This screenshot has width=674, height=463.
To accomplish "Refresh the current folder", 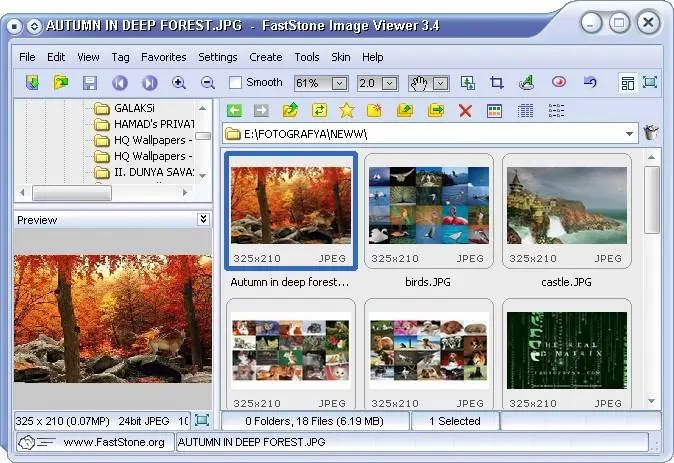I will pyautogui.click(x=319, y=110).
